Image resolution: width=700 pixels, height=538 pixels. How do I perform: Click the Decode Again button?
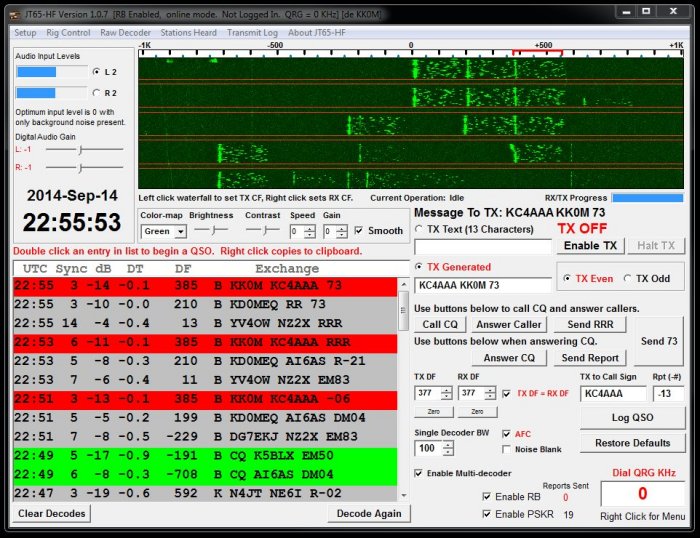(x=369, y=513)
